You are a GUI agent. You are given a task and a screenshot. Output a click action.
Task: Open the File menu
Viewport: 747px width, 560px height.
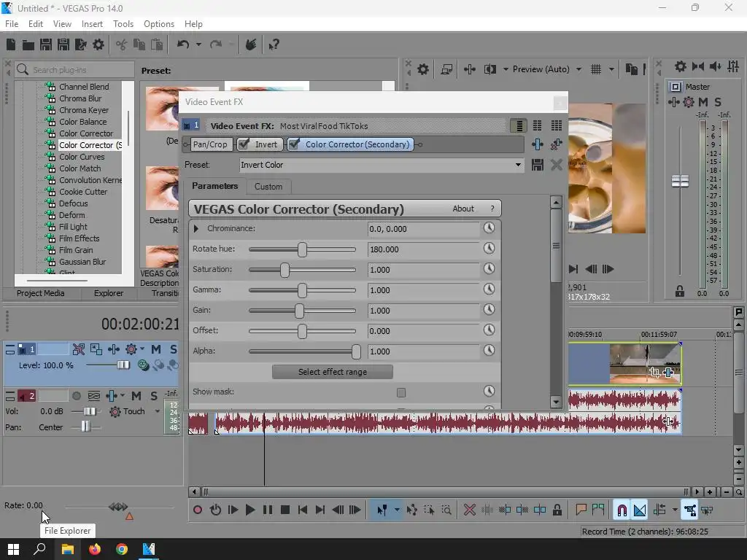point(12,24)
